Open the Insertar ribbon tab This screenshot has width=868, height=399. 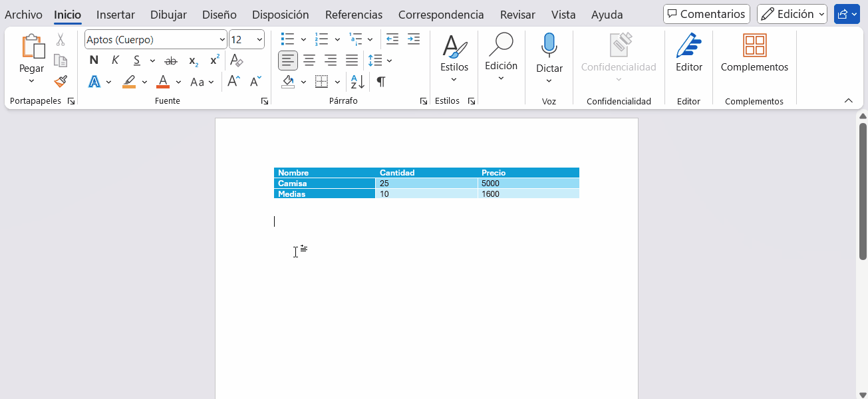116,15
